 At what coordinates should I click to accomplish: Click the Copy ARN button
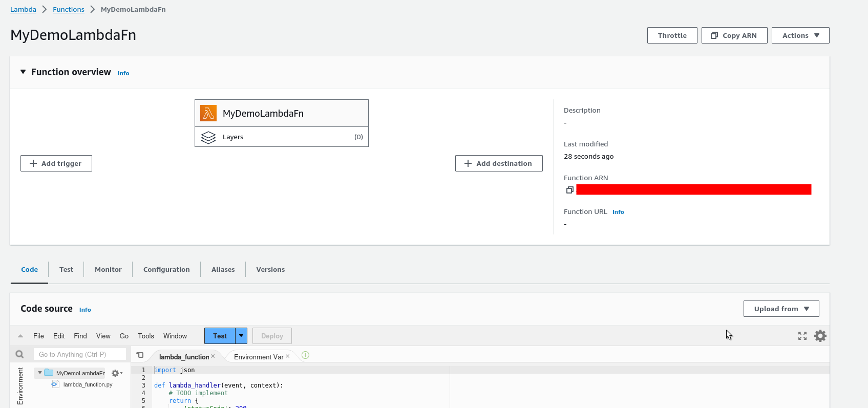pos(734,35)
